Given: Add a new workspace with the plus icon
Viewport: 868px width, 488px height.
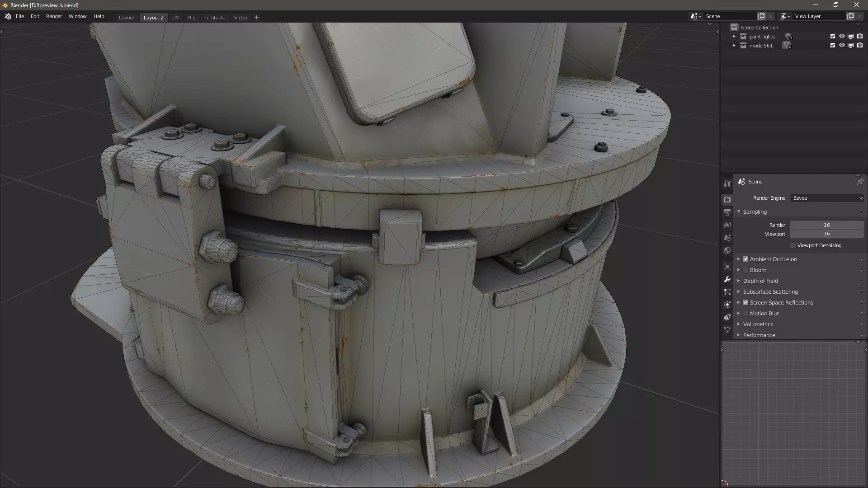Looking at the screenshot, I should [x=256, y=18].
